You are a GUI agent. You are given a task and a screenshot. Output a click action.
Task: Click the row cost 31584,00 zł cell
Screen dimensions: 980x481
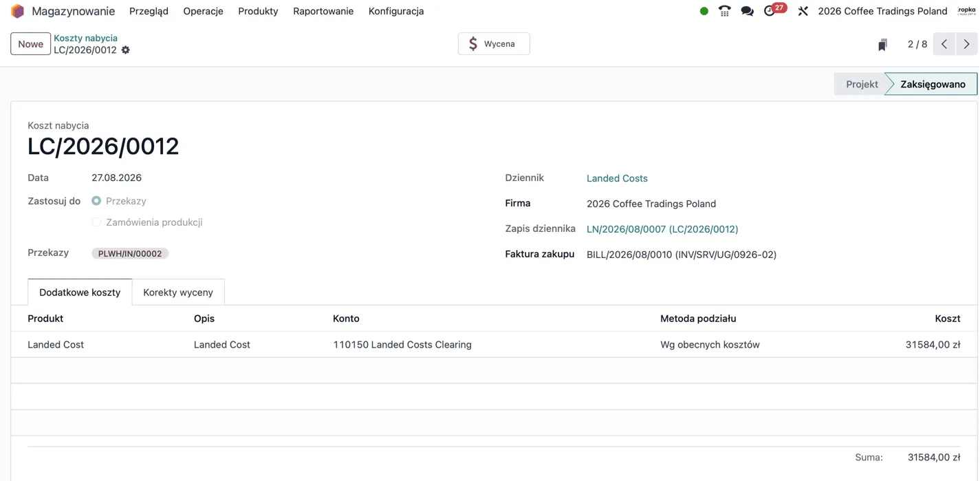pos(933,345)
